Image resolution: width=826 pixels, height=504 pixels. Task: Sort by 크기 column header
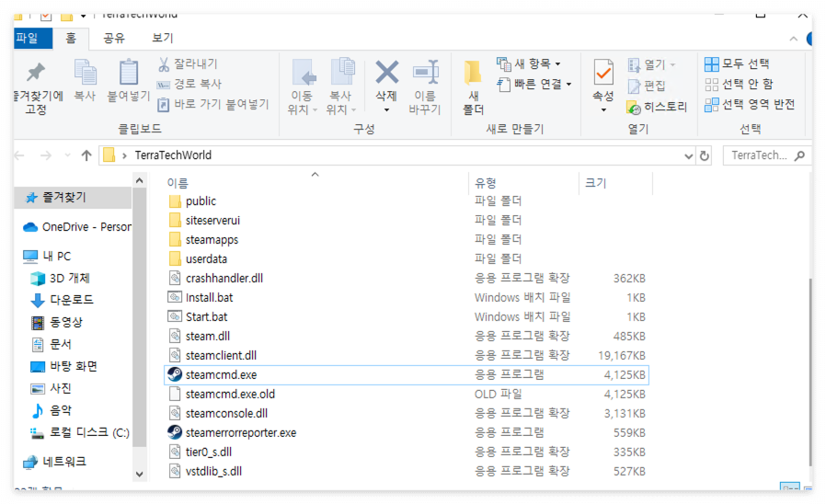pyautogui.click(x=596, y=183)
